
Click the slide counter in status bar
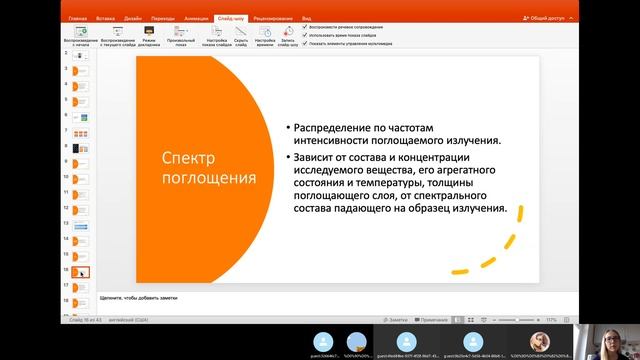(85, 320)
